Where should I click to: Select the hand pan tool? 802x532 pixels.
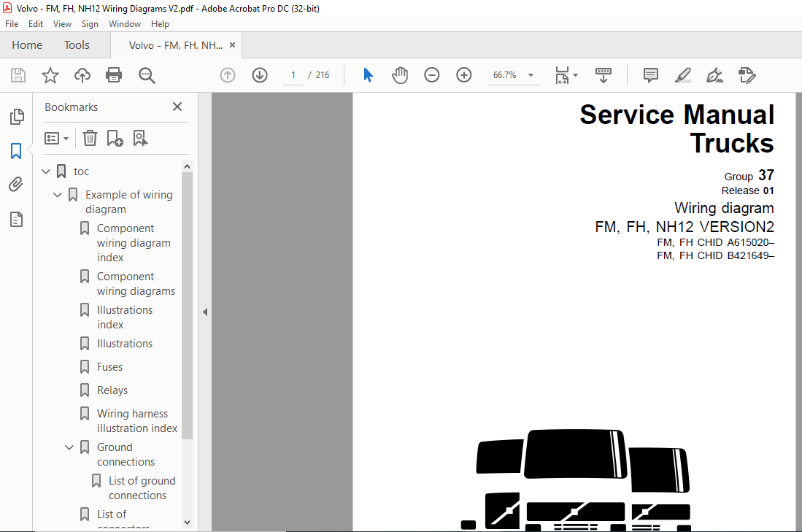[400, 75]
